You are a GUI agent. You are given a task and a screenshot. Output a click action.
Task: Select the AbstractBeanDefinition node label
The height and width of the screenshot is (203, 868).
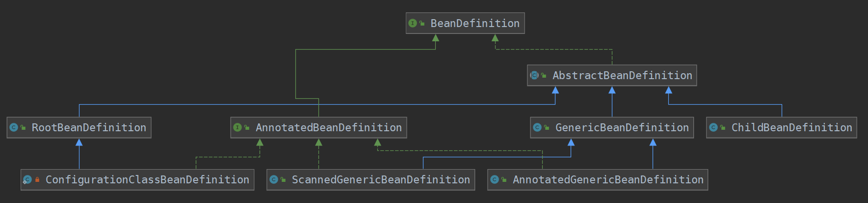tap(622, 75)
